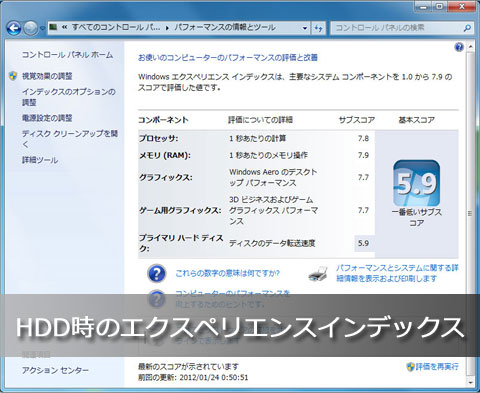Open コントロール パネル ホーム link
Screen dimensions: 480x393
(67, 55)
